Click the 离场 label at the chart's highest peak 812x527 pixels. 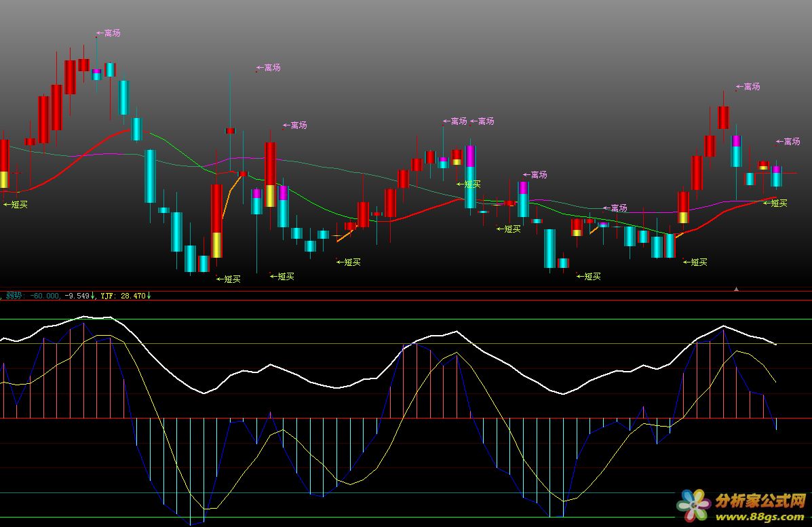[109, 33]
